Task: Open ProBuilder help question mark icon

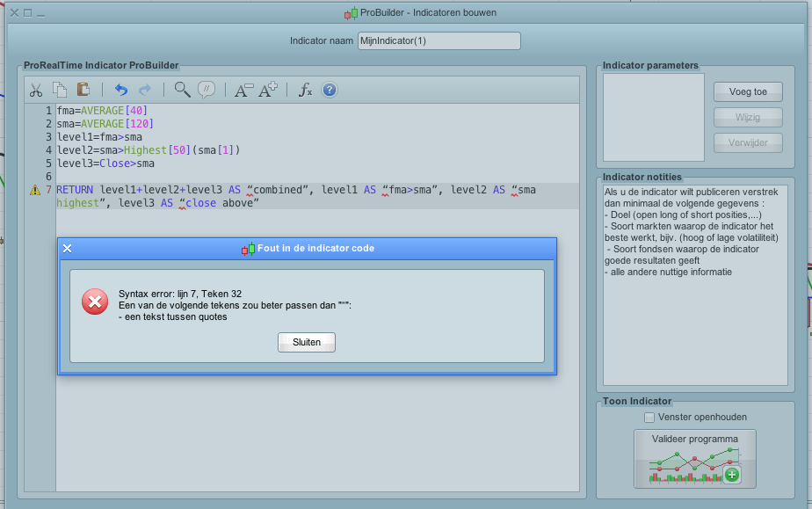Action: 330,90
